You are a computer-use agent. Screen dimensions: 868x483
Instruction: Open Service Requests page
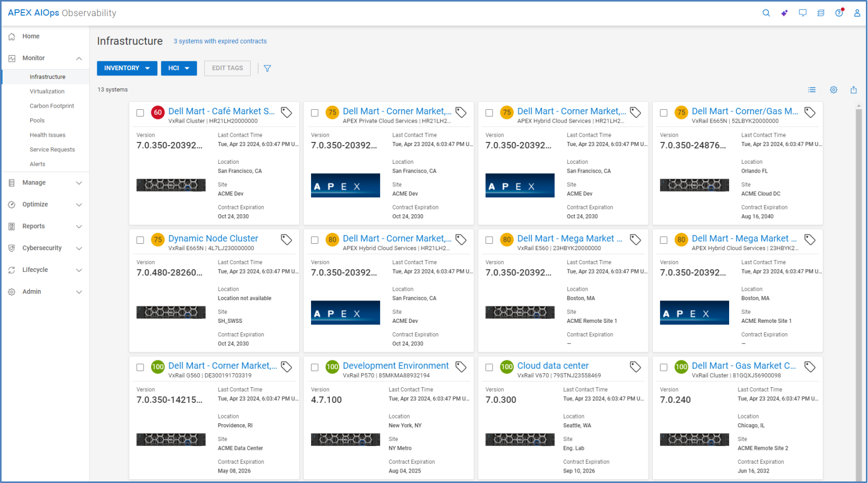pyautogui.click(x=52, y=150)
